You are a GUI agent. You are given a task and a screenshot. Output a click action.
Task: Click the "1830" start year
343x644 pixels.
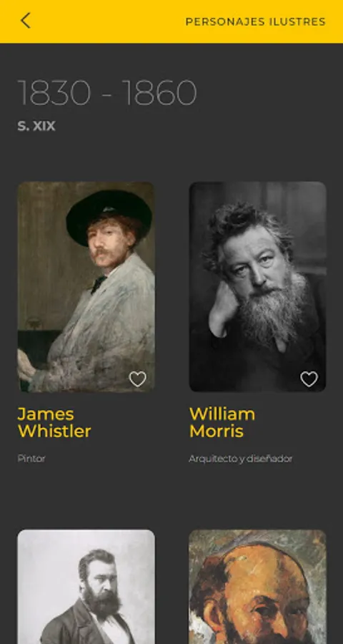54,93
